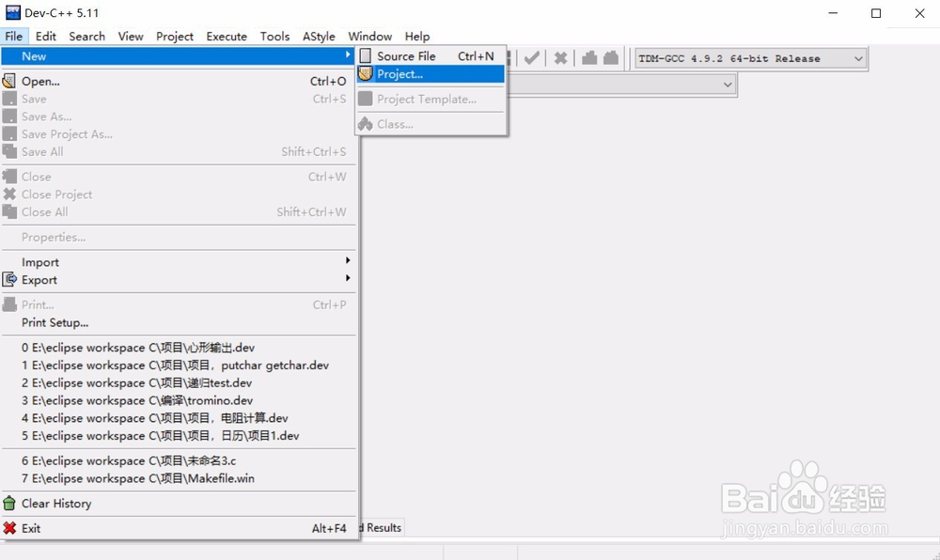Click the Debug checkmark toolbar icon
This screenshot has width=940, height=560.
click(x=531, y=58)
